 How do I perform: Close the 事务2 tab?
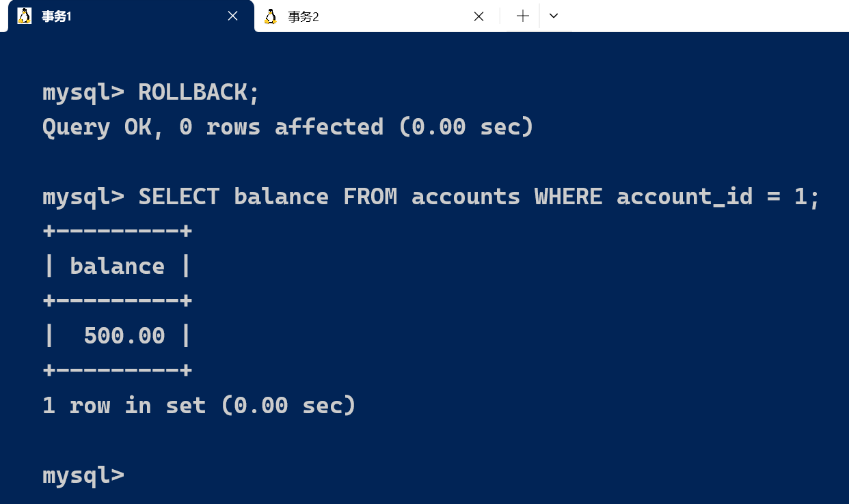(x=479, y=16)
